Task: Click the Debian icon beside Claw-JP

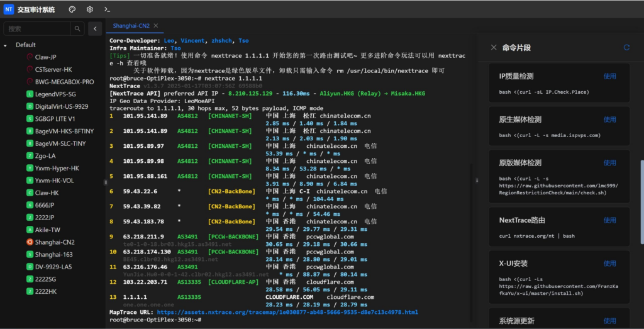Action: click(30, 57)
